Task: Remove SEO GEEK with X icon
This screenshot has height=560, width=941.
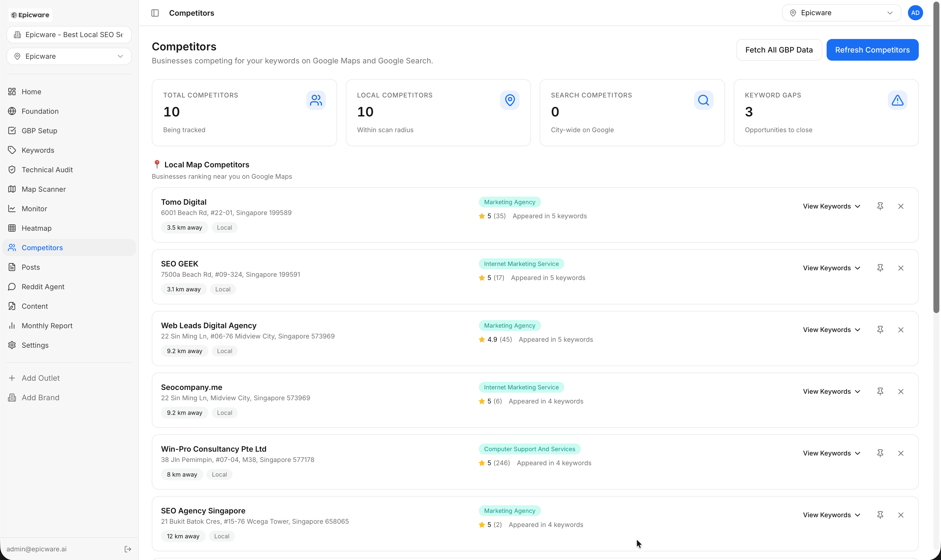Action: click(x=901, y=268)
